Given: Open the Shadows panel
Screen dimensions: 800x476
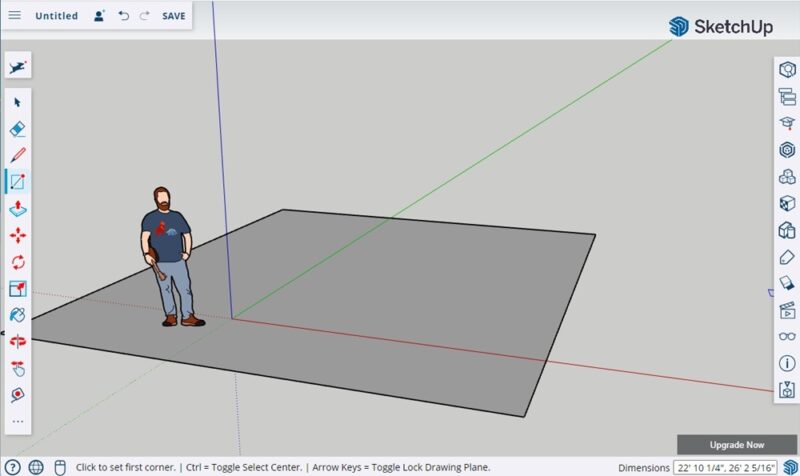Looking at the screenshot, I should (787, 283).
